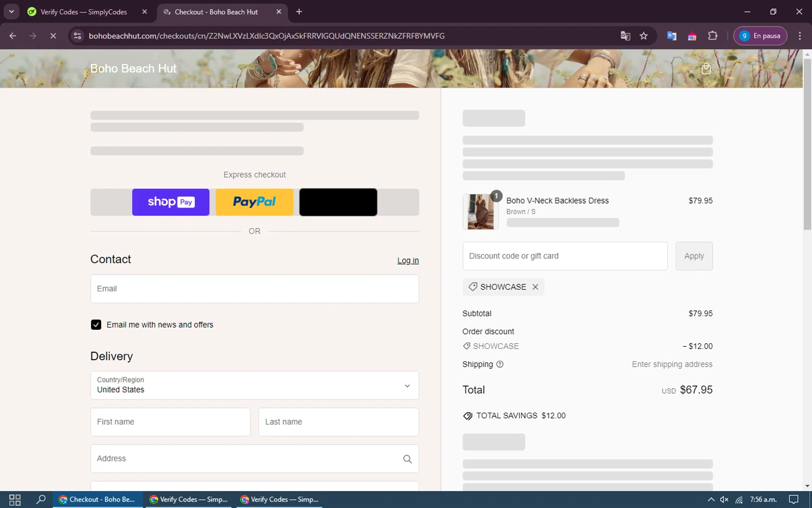812x508 pixels.
Task: Open the Shipping help question icon
Action: click(500, 364)
